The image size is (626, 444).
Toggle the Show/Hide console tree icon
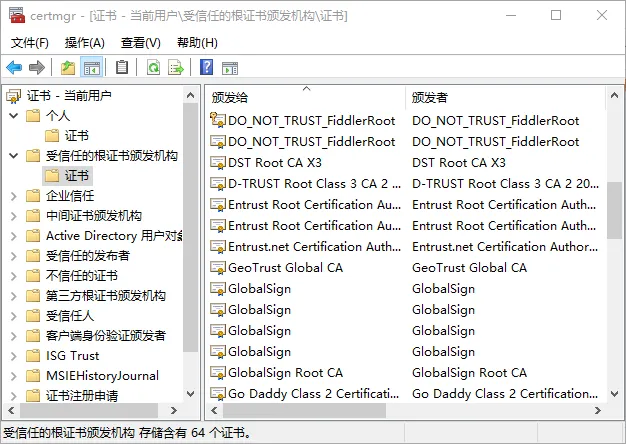(92, 67)
